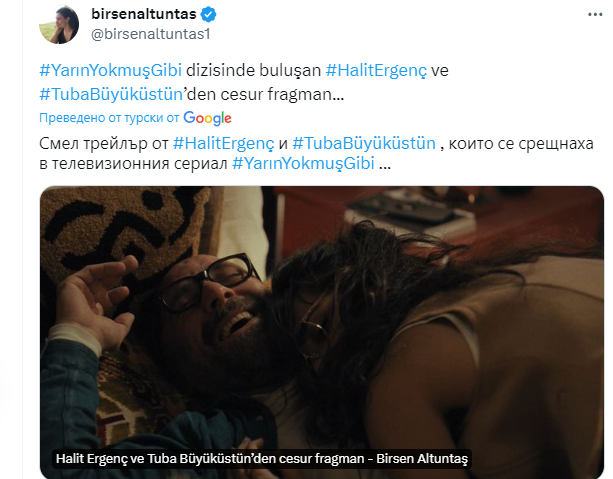Open the trailer preview image
Screen dimensions: 613x479
point(322,332)
